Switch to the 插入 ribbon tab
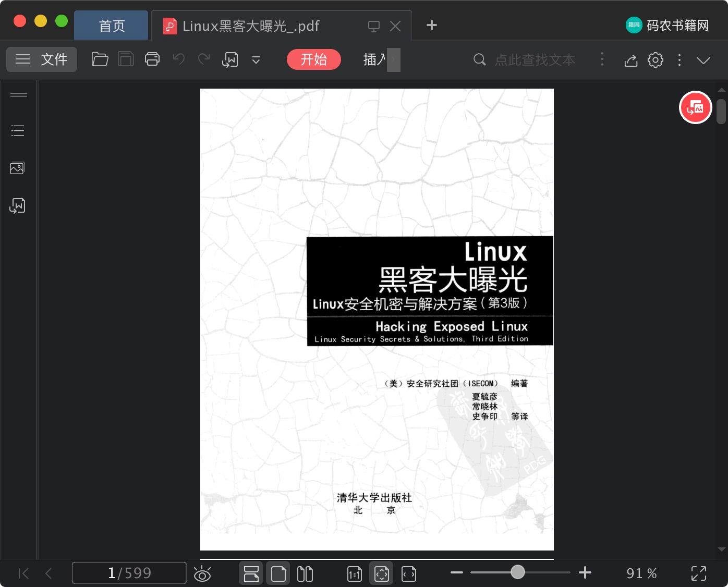Image resolution: width=728 pixels, height=587 pixels. (374, 59)
